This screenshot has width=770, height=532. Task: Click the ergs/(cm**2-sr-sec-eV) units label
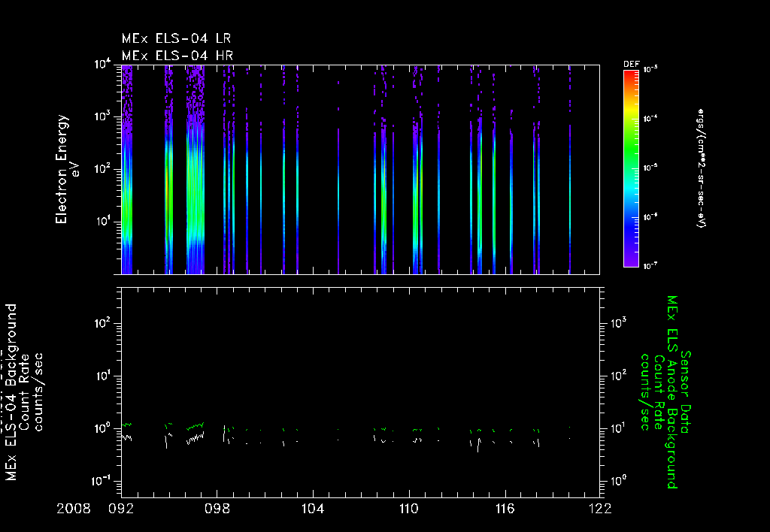(x=702, y=168)
